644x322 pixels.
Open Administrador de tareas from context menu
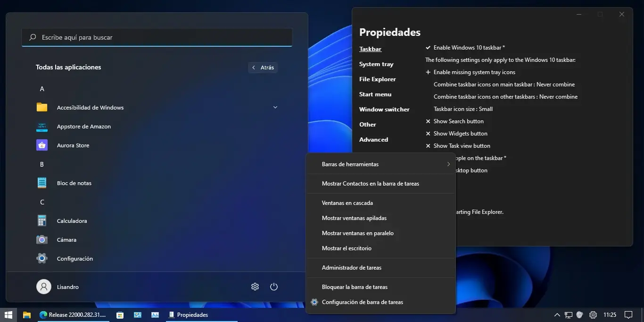(x=380, y=268)
